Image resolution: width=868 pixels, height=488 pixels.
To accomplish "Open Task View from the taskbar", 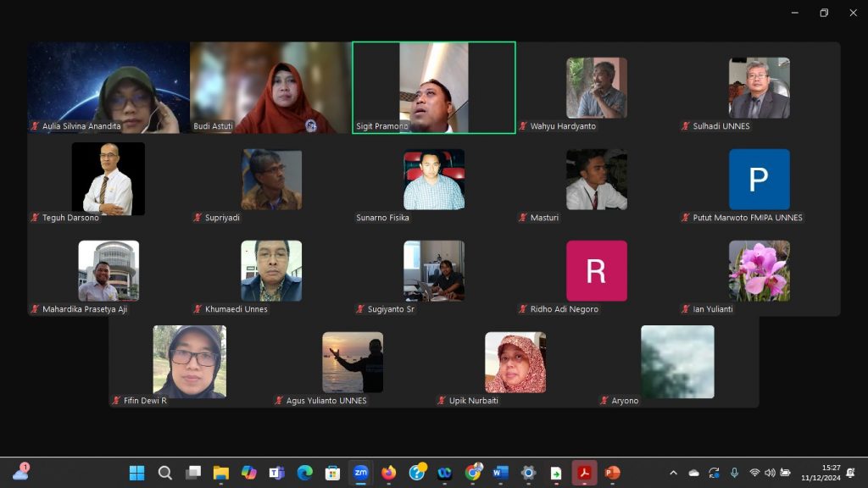I will click(x=192, y=473).
